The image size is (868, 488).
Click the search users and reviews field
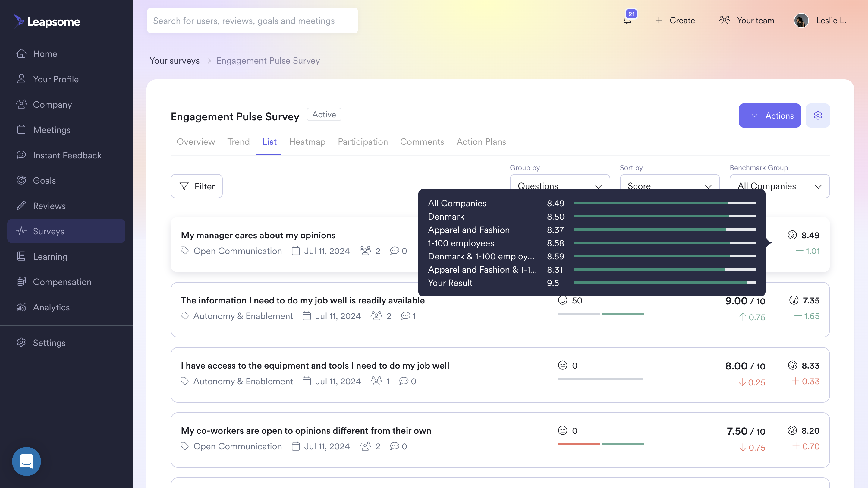pos(252,21)
